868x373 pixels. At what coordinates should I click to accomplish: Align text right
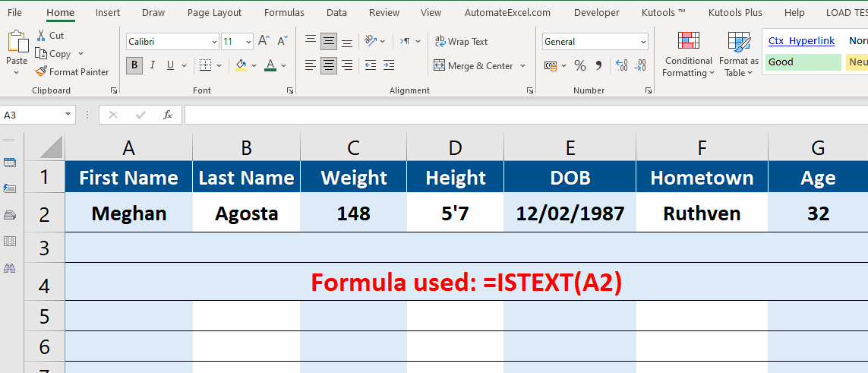tap(347, 65)
